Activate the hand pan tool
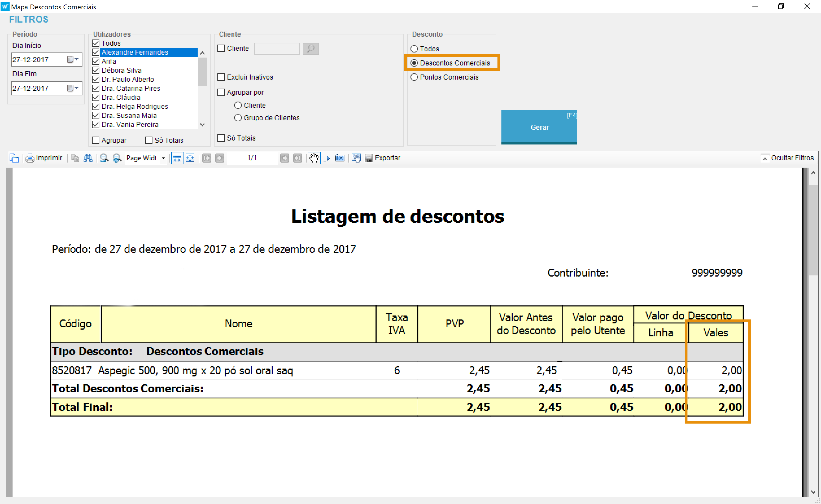Viewport: 821px width, 504px height. coord(314,158)
